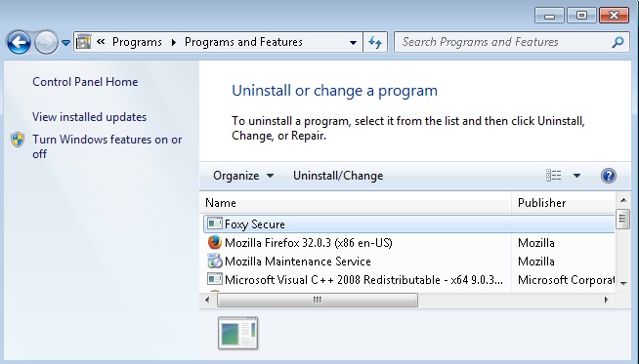Refresh the Programs and Features view

pyautogui.click(x=375, y=42)
